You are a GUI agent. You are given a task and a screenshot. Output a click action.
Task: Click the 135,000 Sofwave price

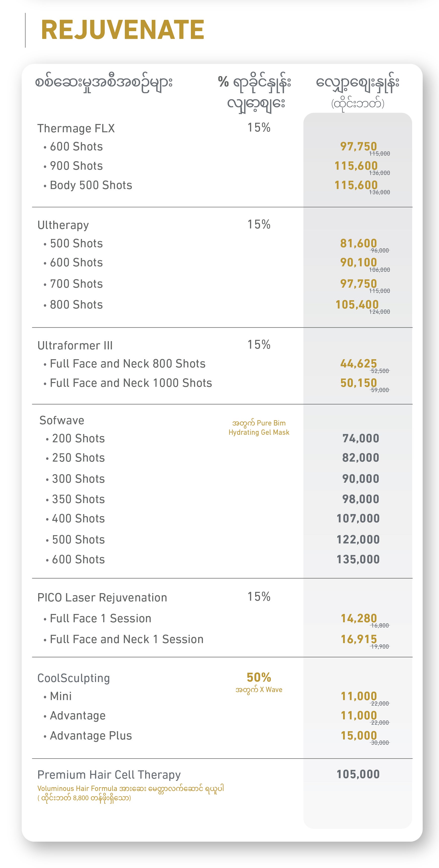pos(358,559)
